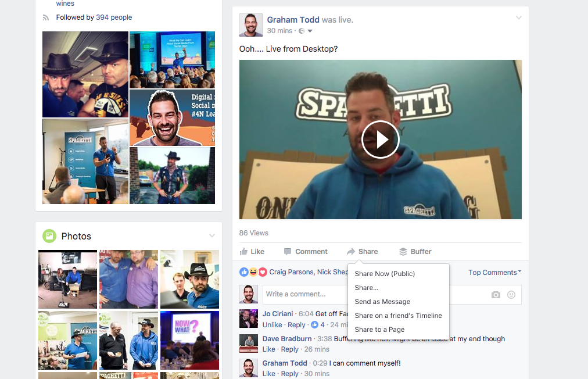The image size is (588, 379).
Task: Open the Top Comments dropdown
Action: click(493, 272)
